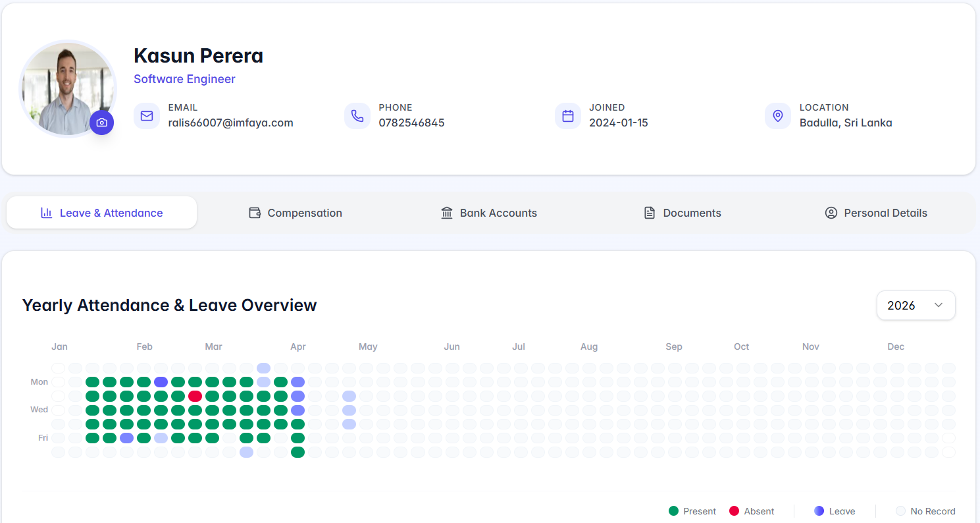Click the chevron in the year selector
This screenshot has height=523, width=980.
pyautogui.click(x=939, y=306)
